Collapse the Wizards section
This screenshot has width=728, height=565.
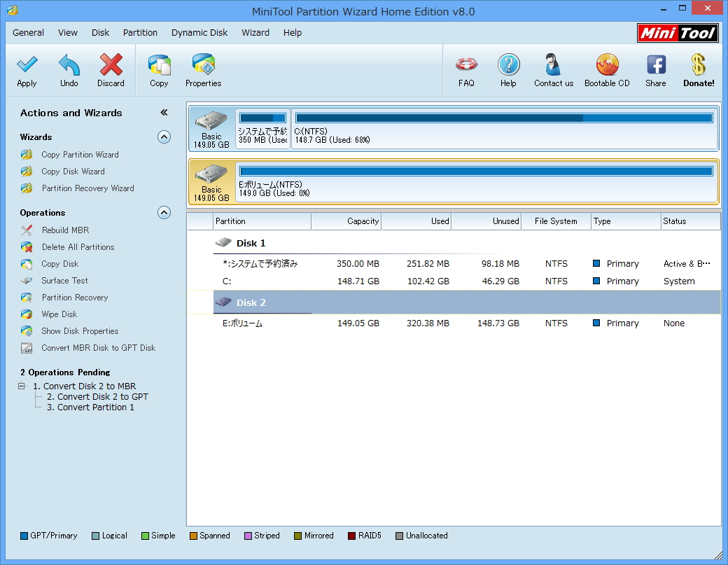164,137
